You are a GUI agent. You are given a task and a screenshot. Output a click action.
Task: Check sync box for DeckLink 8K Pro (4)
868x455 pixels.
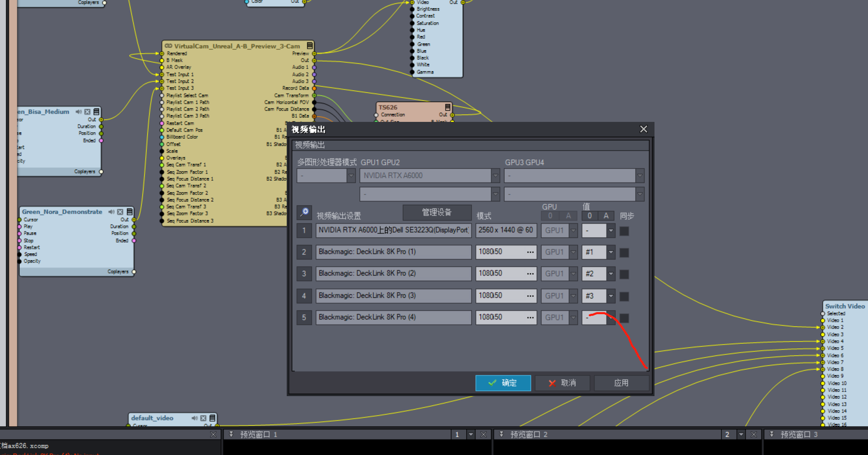(624, 318)
